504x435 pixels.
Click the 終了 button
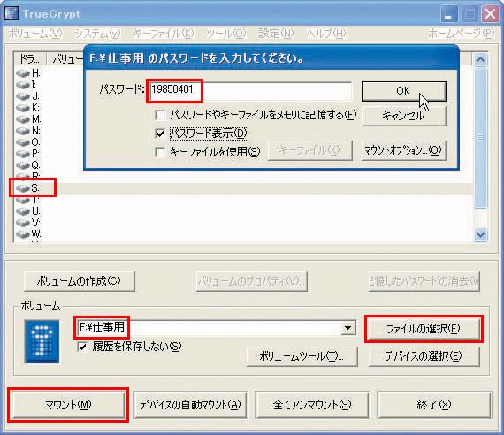pyautogui.click(x=434, y=404)
